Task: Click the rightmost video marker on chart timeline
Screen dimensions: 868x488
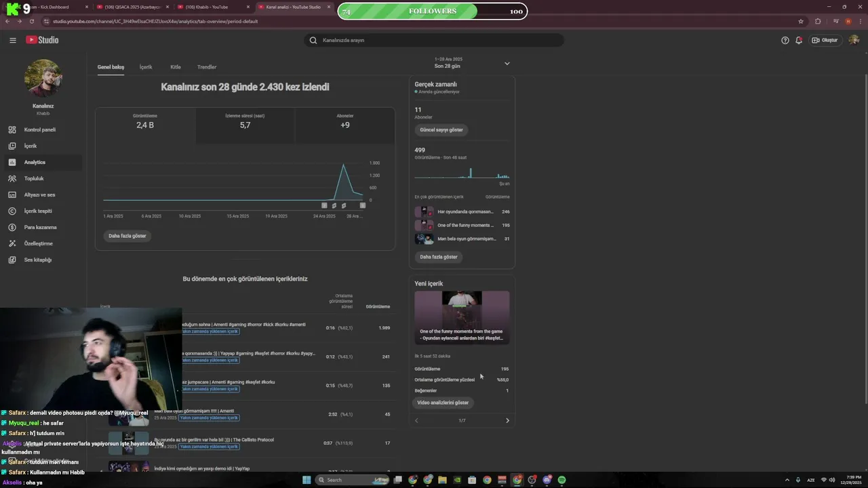Action: (363, 205)
